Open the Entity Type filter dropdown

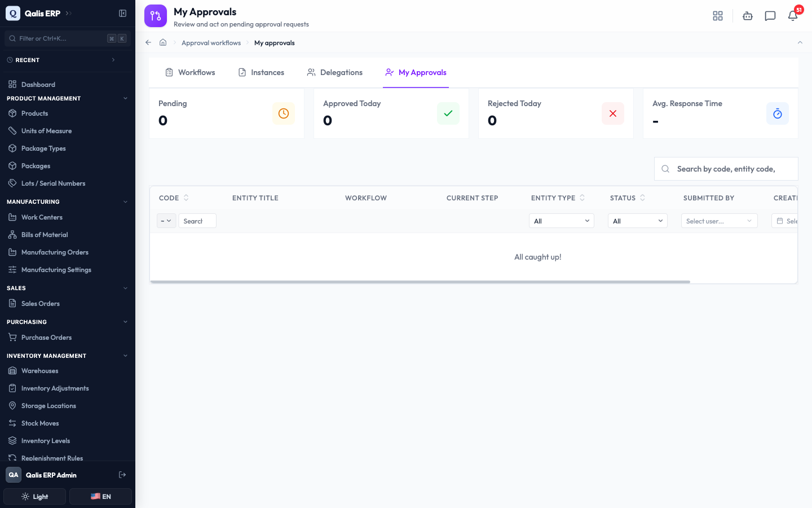[562, 221]
